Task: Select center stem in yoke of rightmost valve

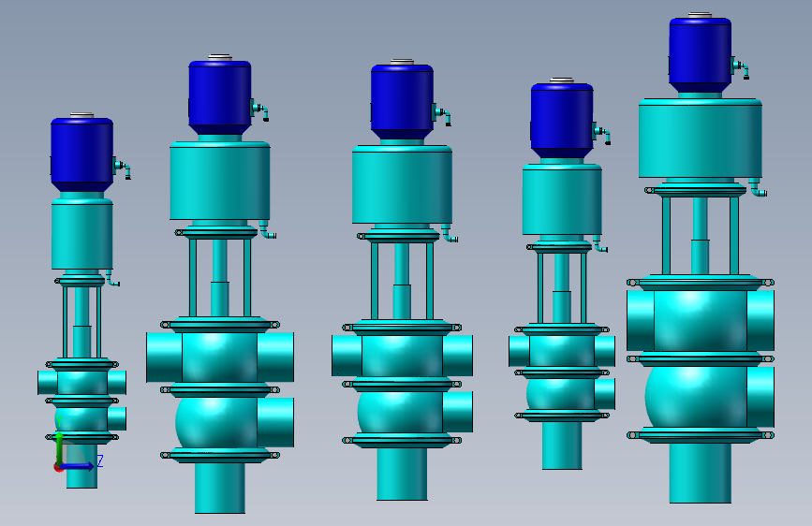Action: pos(701,236)
